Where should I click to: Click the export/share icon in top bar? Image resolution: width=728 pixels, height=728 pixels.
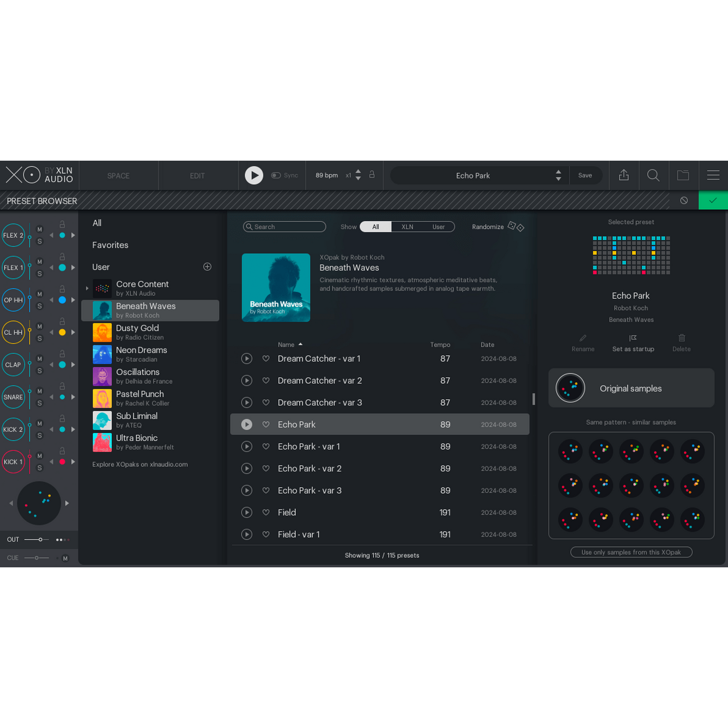pyautogui.click(x=624, y=175)
